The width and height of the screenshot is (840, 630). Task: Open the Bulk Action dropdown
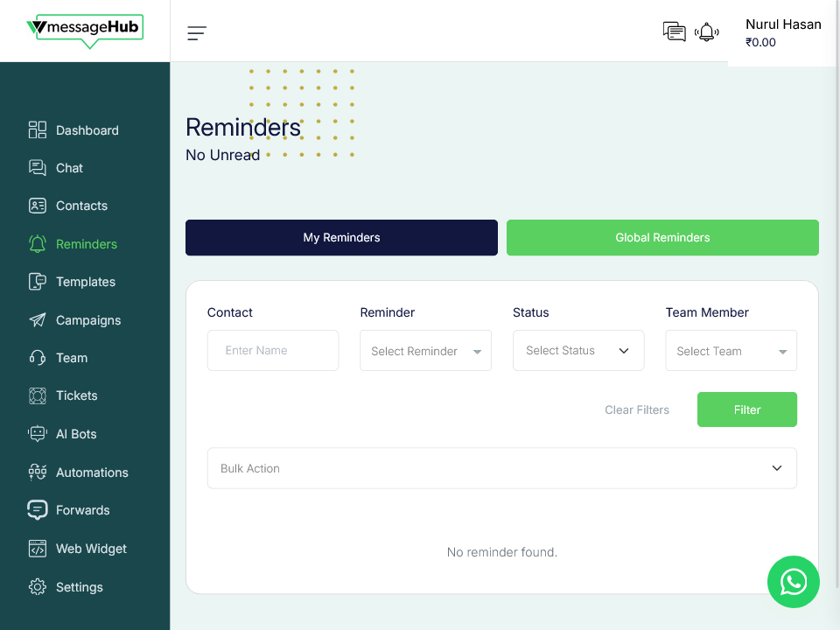pos(501,468)
